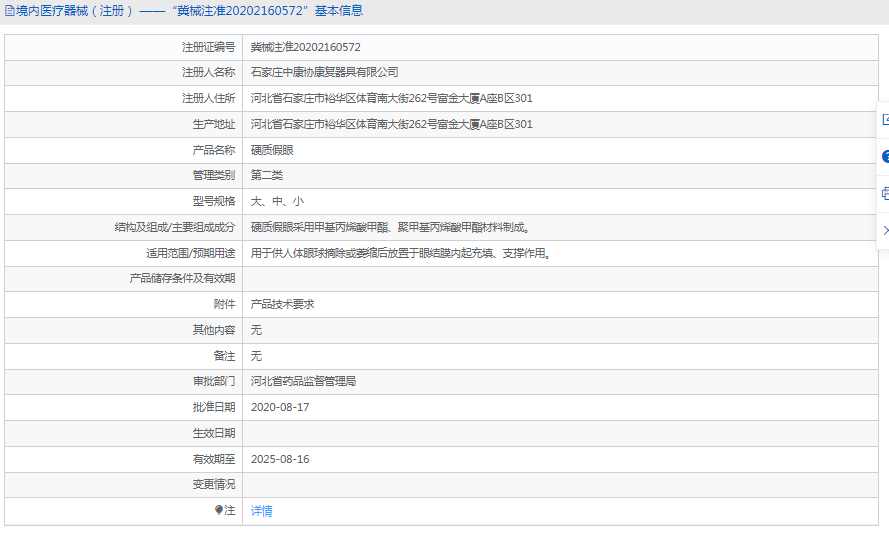
Task: Click the 适用范围/预期用途 description text
Action: 400,253
